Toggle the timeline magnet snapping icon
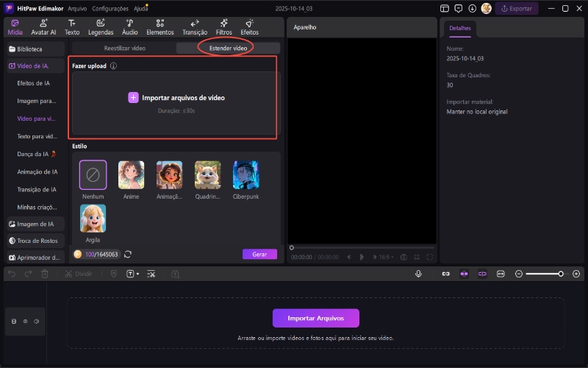 [464, 274]
